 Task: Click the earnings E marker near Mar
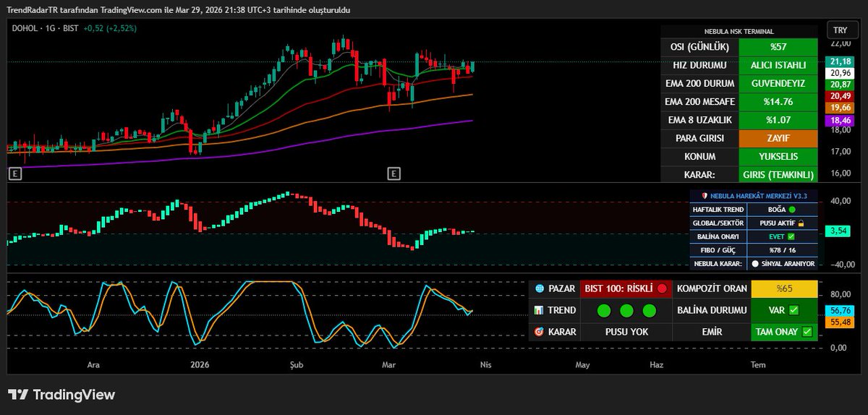[x=393, y=174]
